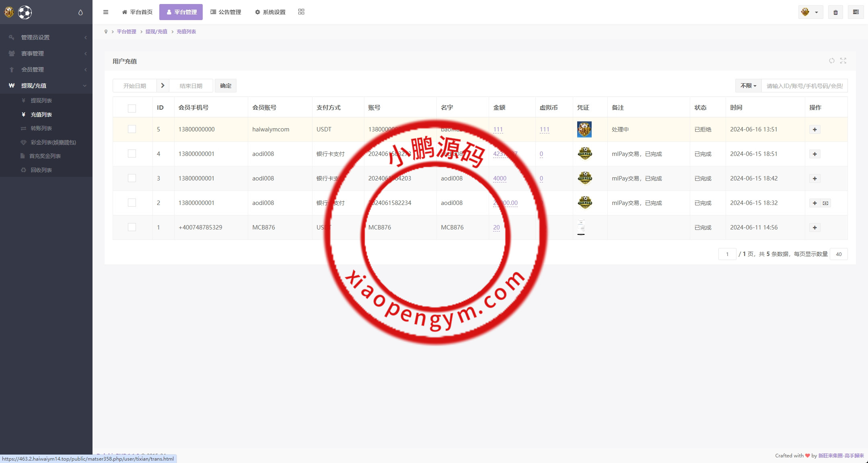The image size is (868, 463).
Task: Check the checkbox for row ID 1
Action: (x=132, y=227)
